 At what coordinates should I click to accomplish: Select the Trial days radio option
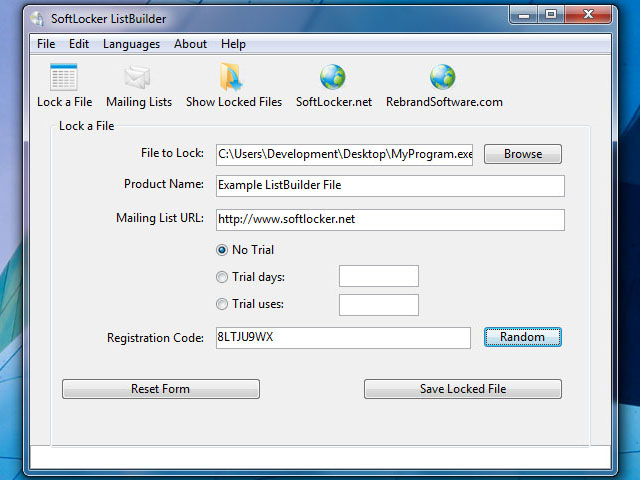click(222, 277)
